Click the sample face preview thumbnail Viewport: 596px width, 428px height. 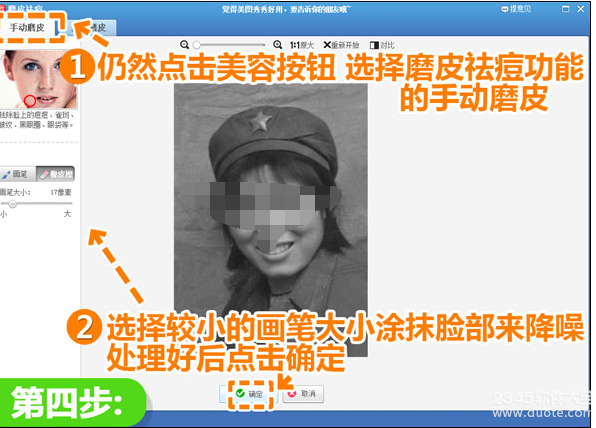(x=38, y=79)
